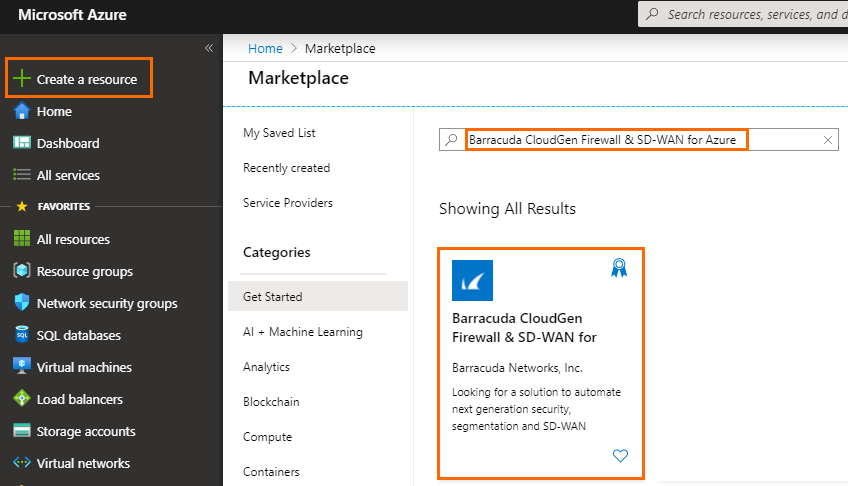The width and height of the screenshot is (848, 486).
Task: Select the Containers category
Action: (271, 472)
